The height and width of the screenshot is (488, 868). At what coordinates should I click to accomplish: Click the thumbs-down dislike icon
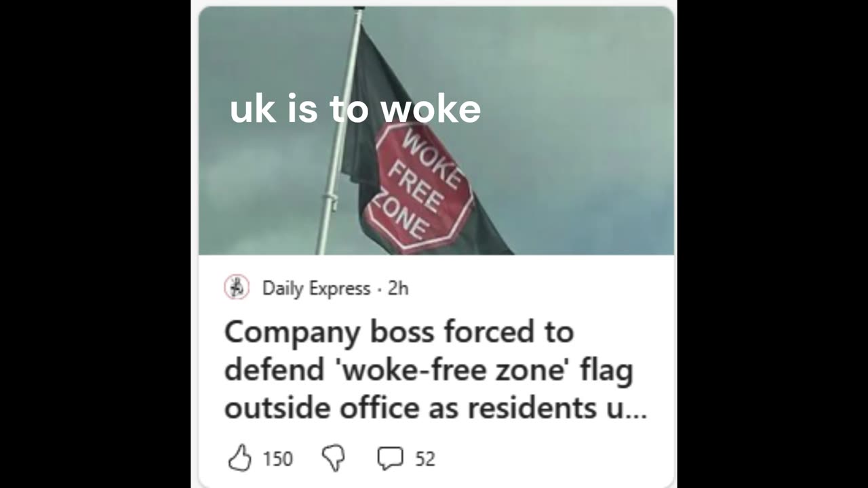click(x=333, y=459)
